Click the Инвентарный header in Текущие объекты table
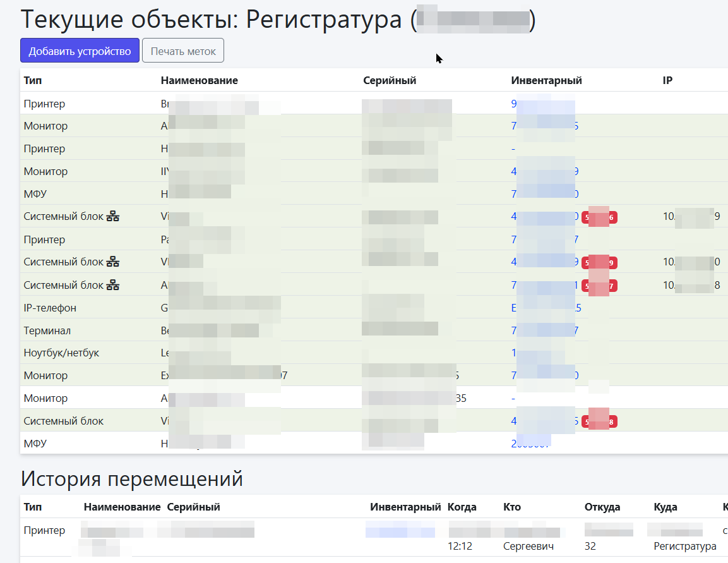Viewport: 728px width, 563px height. pyautogui.click(x=546, y=80)
